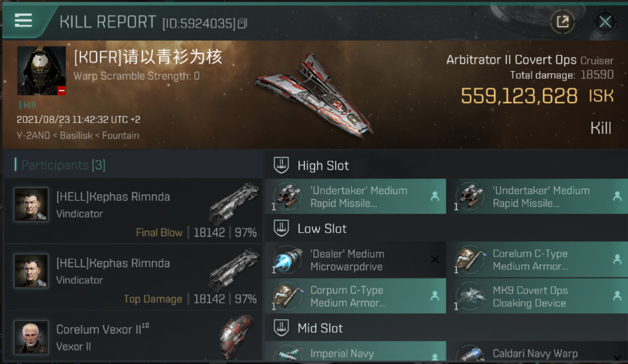Image resolution: width=628 pixels, height=364 pixels.
Task: Click the Imperial Navy mid slot module
Action: tap(356, 351)
